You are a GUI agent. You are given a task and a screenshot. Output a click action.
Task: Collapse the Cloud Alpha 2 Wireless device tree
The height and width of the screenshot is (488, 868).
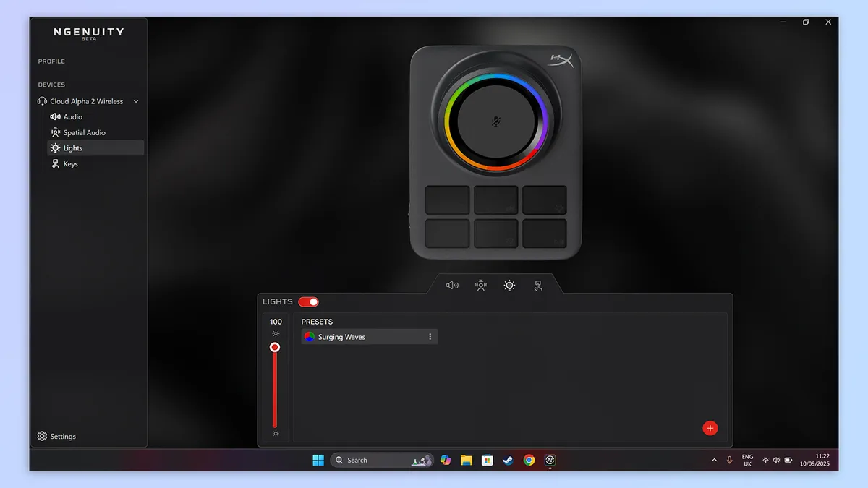coord(136,101)
